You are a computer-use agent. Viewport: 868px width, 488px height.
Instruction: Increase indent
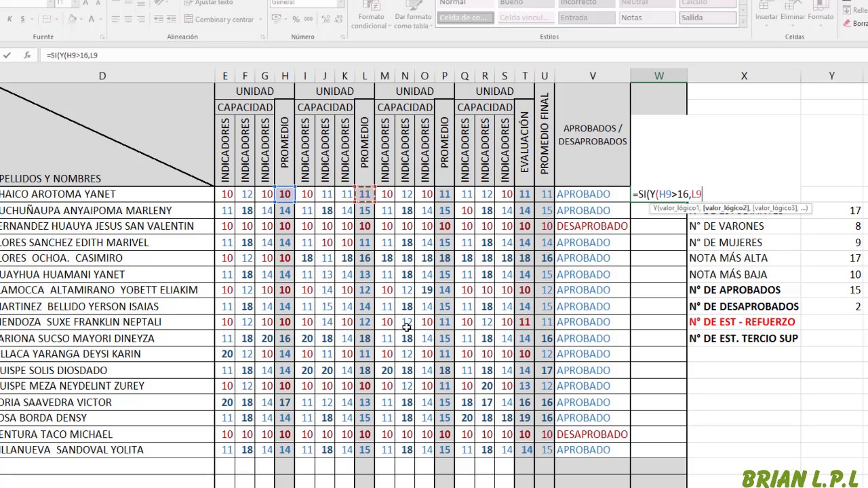[171, 19]
